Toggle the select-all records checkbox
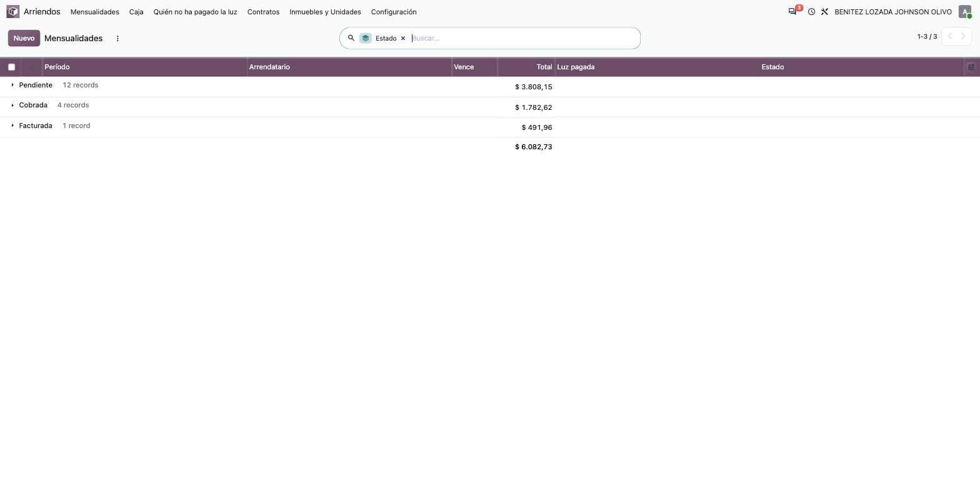Image resolution: width=980 pixels, height=481 pixels. click(x=11, y=67)
